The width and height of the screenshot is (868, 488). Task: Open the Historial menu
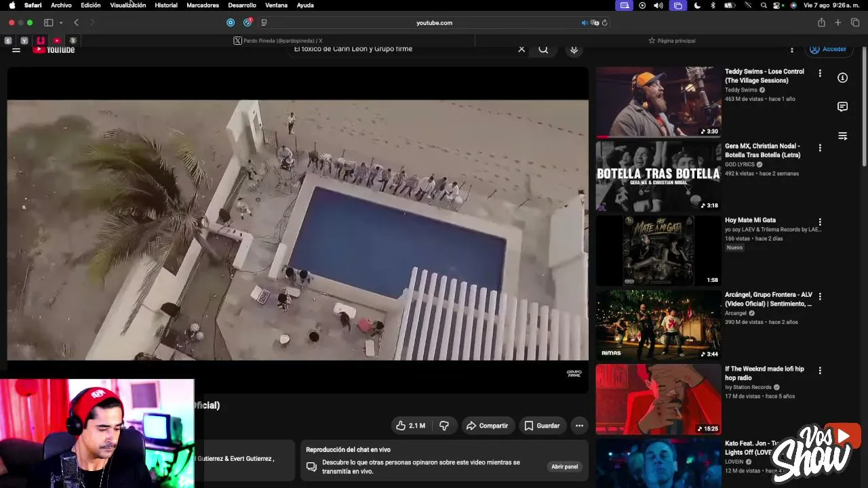[x=166, y=5]
